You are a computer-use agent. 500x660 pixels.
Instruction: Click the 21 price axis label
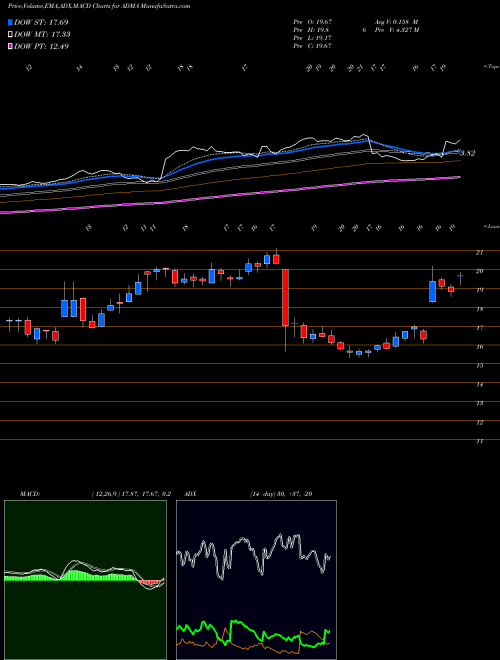479,253
